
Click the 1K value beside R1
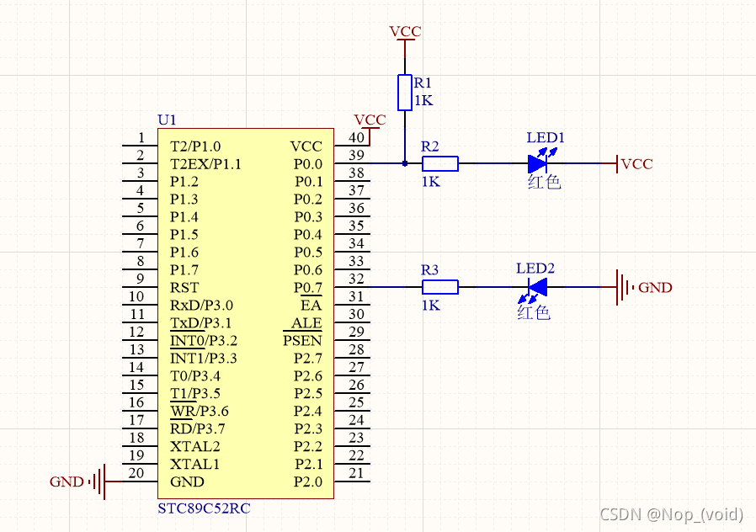(423, 100)
